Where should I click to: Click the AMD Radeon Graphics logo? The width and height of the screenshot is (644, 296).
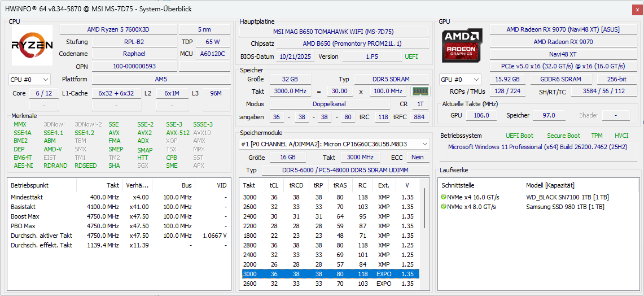coord(462,45)
